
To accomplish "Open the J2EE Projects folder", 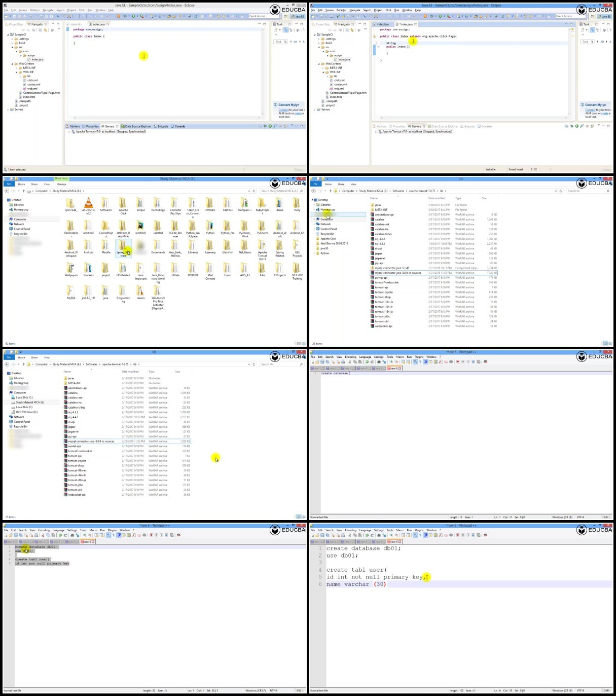I will point(297,248).
